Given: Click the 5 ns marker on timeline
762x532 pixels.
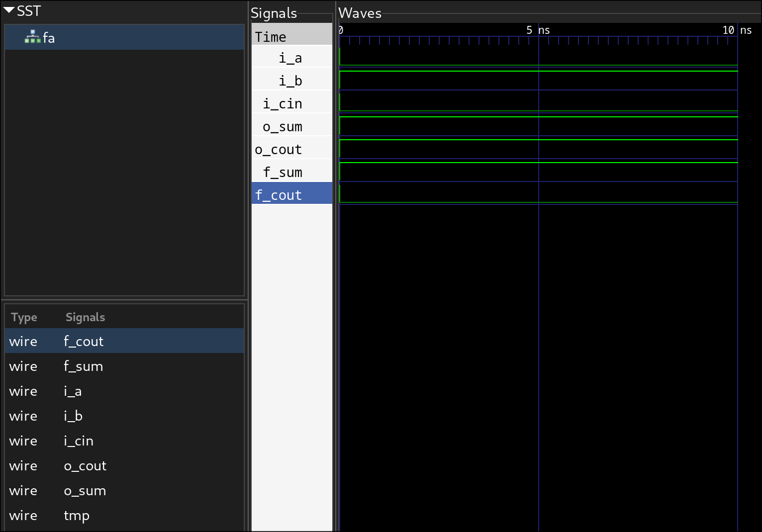Looking at the screenshot, I should [x=538, y=30].
